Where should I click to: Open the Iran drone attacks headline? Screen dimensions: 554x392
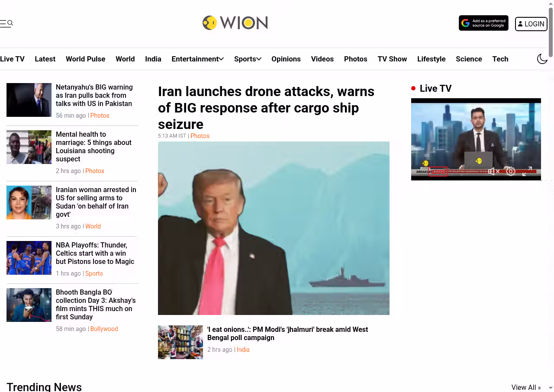[266, 108]
